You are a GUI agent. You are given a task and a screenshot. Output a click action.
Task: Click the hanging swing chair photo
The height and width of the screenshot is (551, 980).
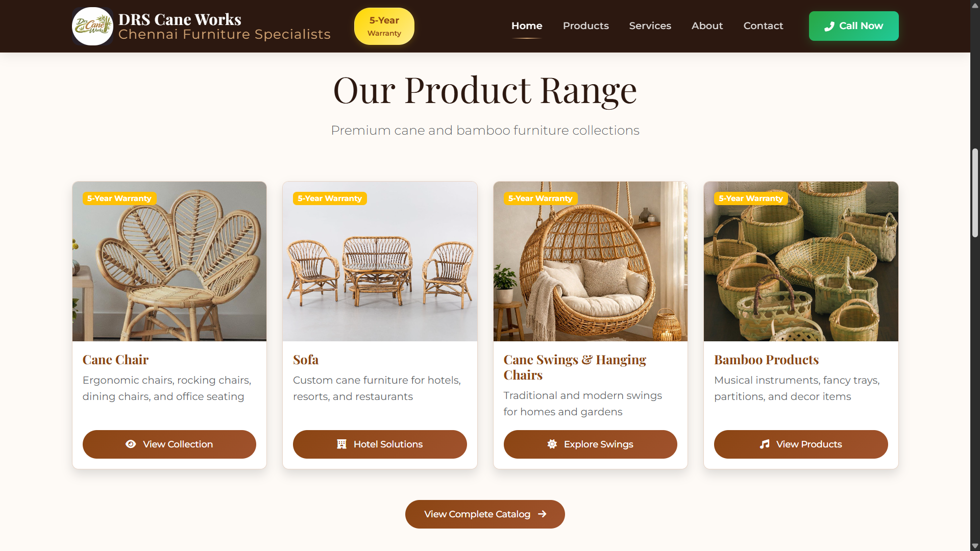click(591, 261)
